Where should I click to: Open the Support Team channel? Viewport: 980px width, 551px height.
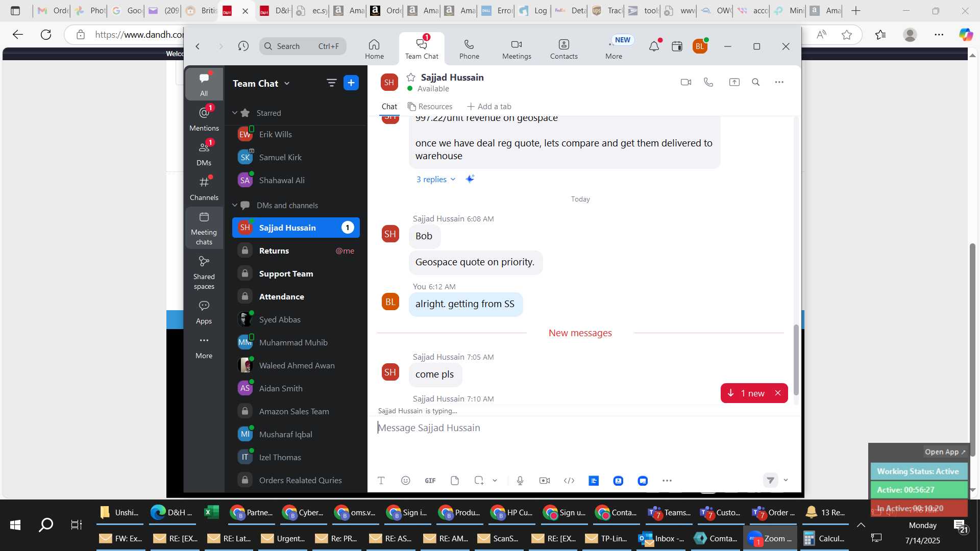[x=296, y=273]
